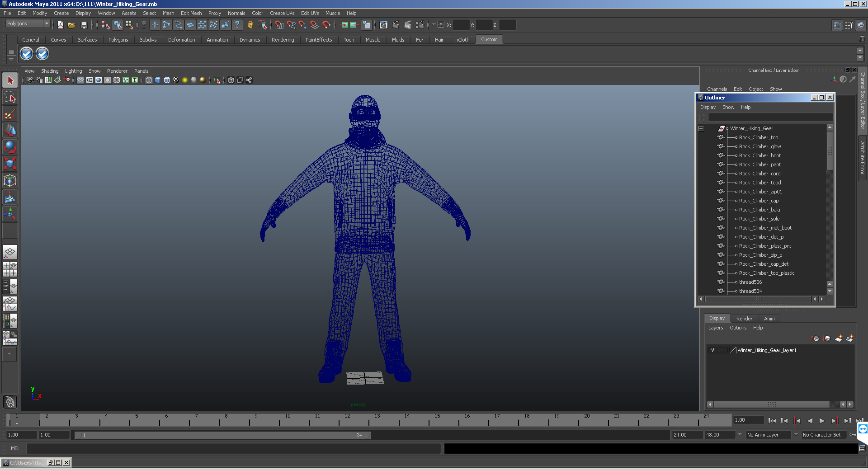Activate the Move tool cone icon
The height and width of the screenshot is (470, 868).
(x=10, y=130)
